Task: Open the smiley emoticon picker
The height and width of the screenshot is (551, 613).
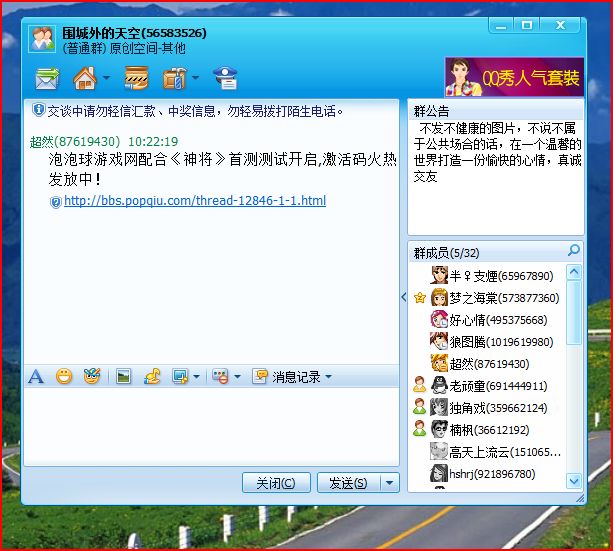Action: (x=64, y=377)
